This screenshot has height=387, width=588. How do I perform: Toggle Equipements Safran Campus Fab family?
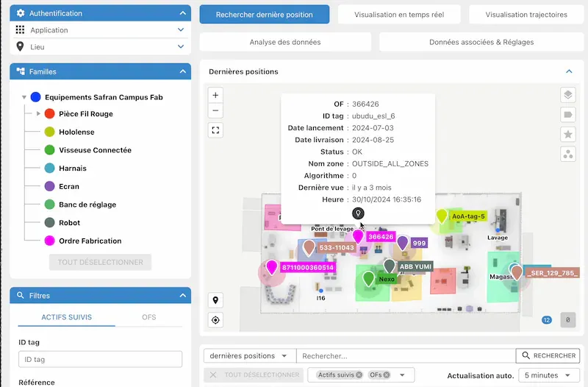click(x=35, y=97)
